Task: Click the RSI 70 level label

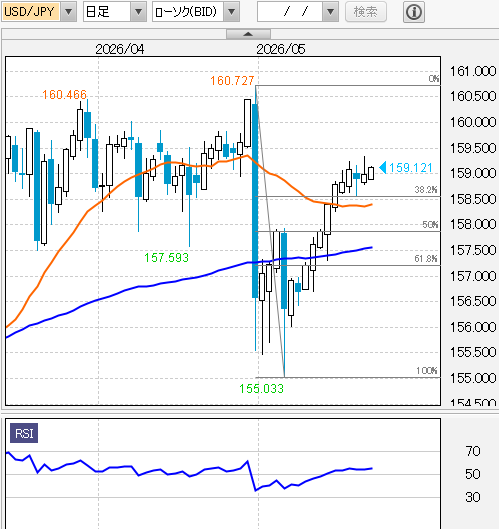Action: tap(473, 451)
